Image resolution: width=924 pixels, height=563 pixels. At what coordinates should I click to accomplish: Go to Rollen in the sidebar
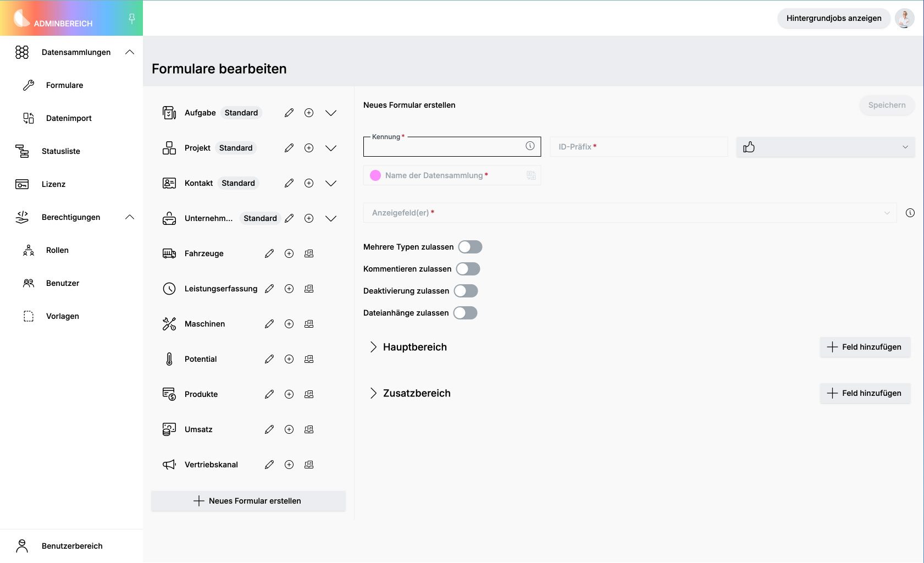[57, 250]
